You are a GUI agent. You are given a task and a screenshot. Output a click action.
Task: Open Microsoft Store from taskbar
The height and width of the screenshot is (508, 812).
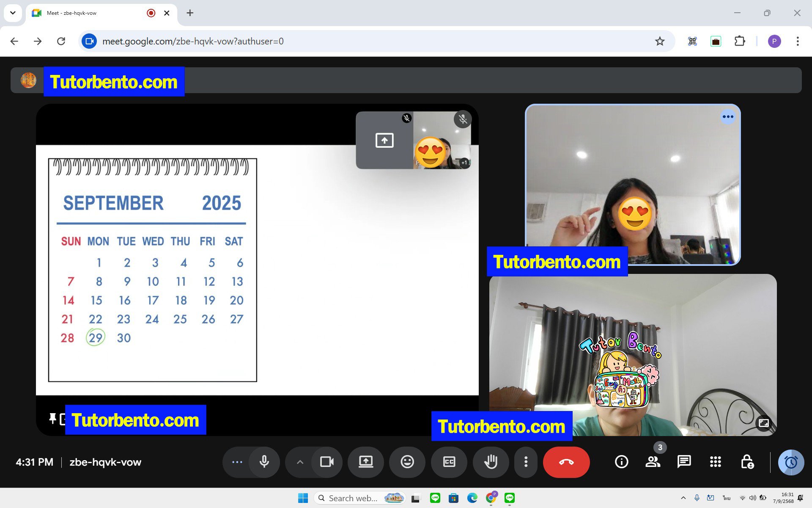pyautogui.click(x=453, y=498)
